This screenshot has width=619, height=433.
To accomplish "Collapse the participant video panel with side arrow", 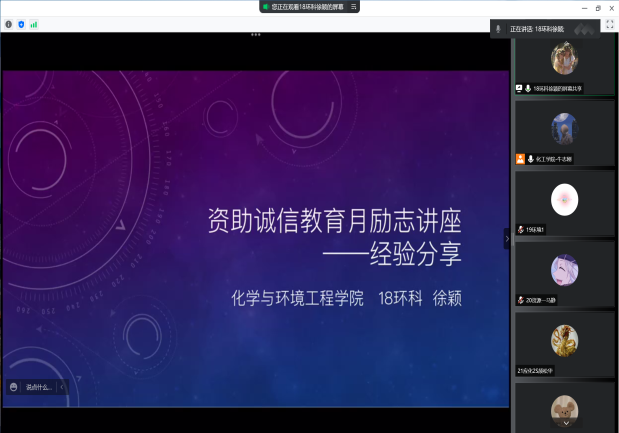I will click(x=507, y=238).
